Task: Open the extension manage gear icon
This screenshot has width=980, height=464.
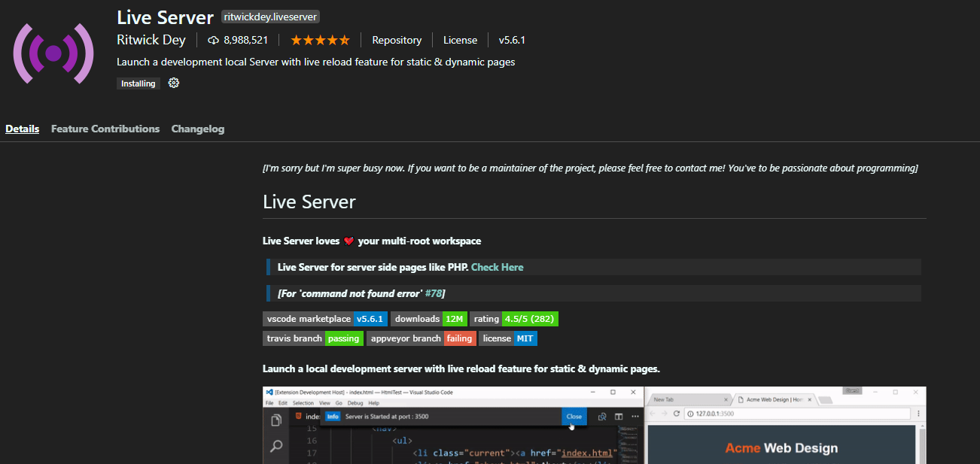Action: point(174,83)
